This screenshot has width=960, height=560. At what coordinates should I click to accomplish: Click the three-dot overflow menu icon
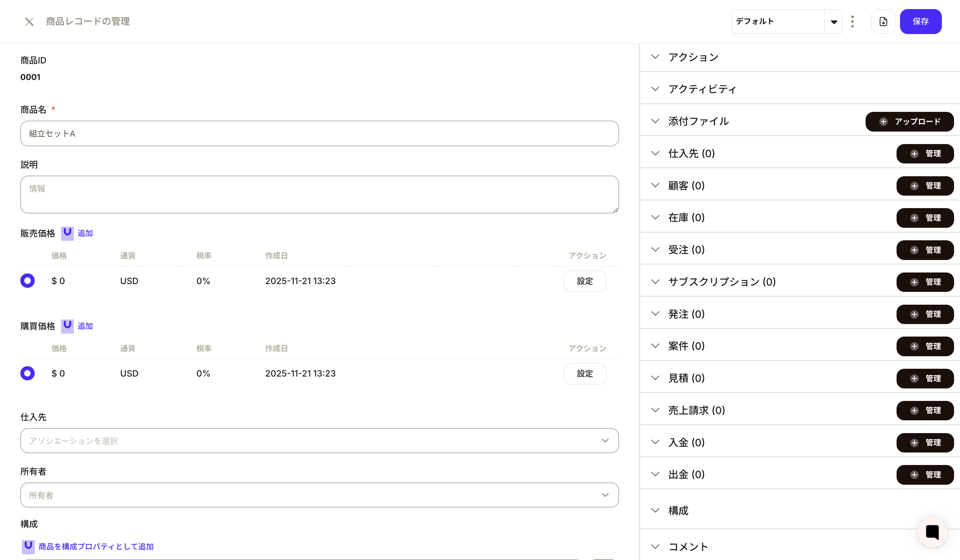[x=852, y=21]
